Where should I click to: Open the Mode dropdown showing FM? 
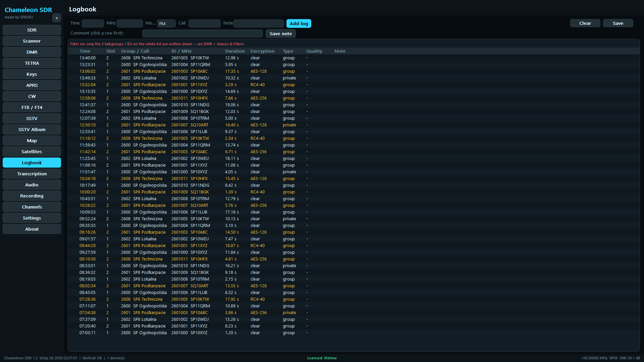(166, 23)
